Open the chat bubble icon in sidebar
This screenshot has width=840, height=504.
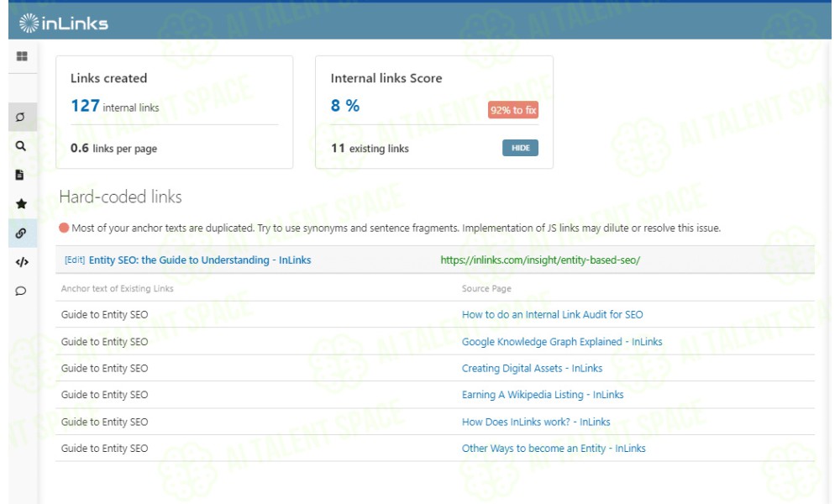click(21, 291)
